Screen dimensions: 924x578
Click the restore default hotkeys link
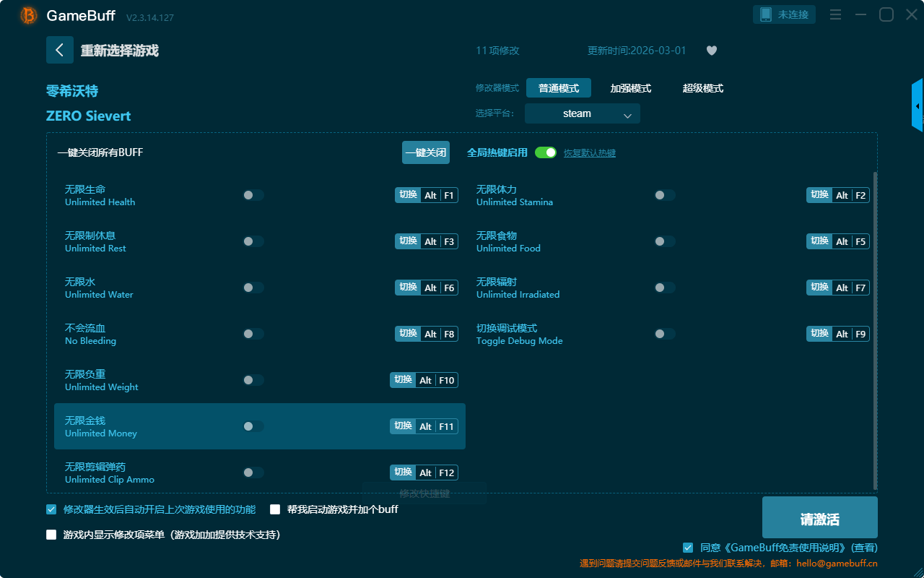(589, 153)
